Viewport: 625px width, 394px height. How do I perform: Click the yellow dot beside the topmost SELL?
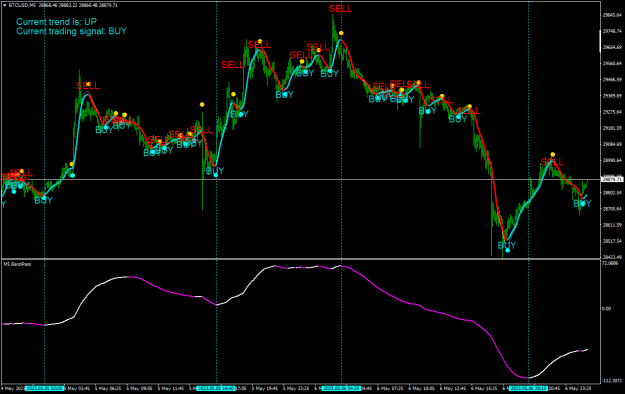pos(341,33)
